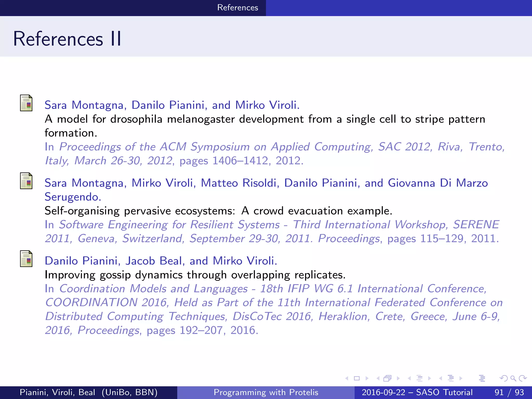
Task: Click 'Improving gossip dynamics through overlapping replicates.'
Action: [x=195, y=275]
